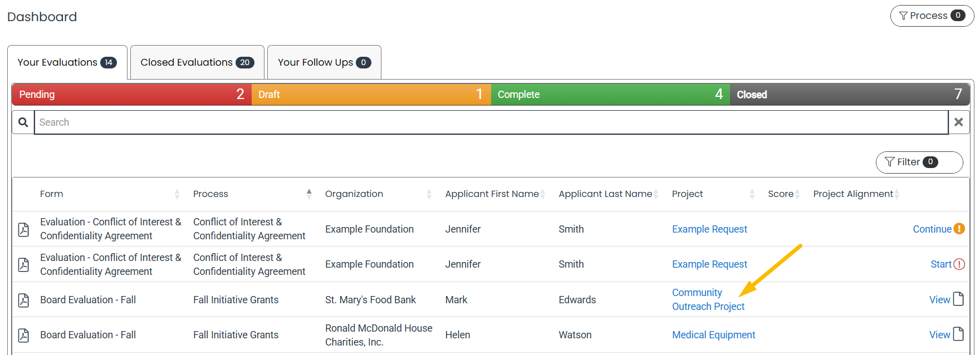Click the search magnifier icon

click(x=23, y=122)
